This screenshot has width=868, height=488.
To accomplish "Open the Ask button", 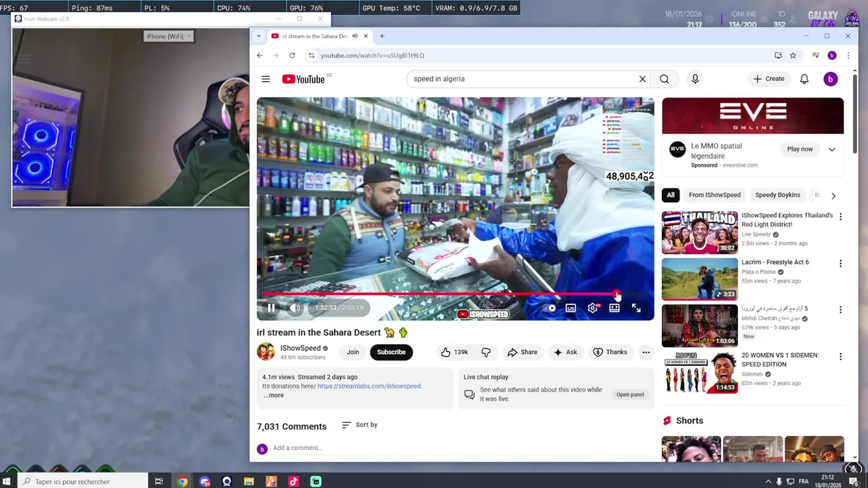I will 565,352.
